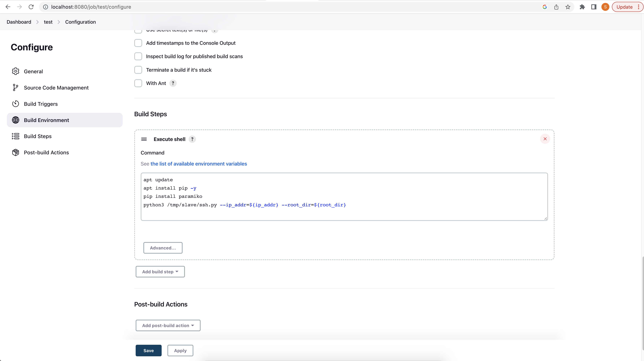Viewport: 644px width, 361px height.
Task: Expand the Dashboard breadcrumb chevron
Action: 38,22
